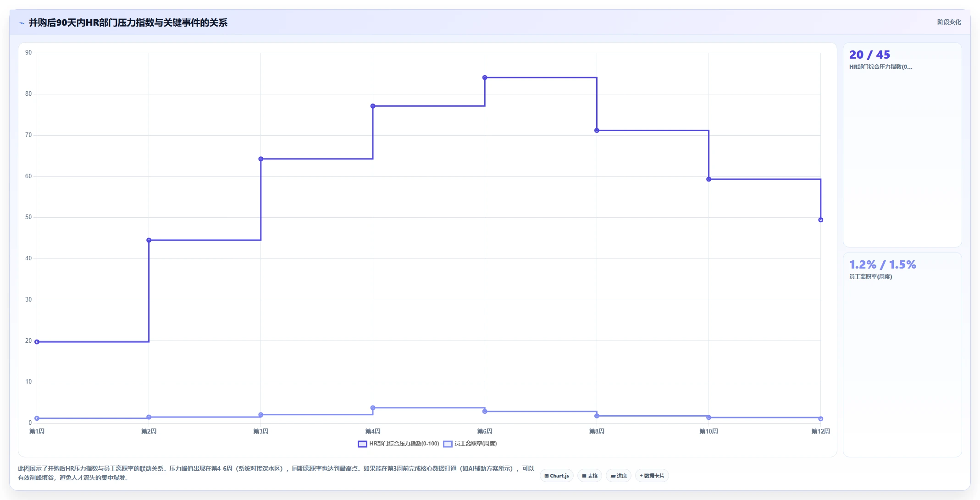Click the '员工离职率(周度)' stat card label
The image size is (980, 500).
(870, 277)
